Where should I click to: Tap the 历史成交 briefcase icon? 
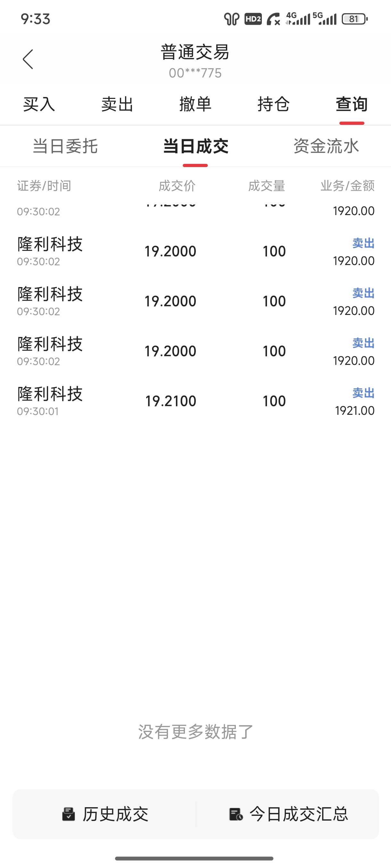pos(69,814)
